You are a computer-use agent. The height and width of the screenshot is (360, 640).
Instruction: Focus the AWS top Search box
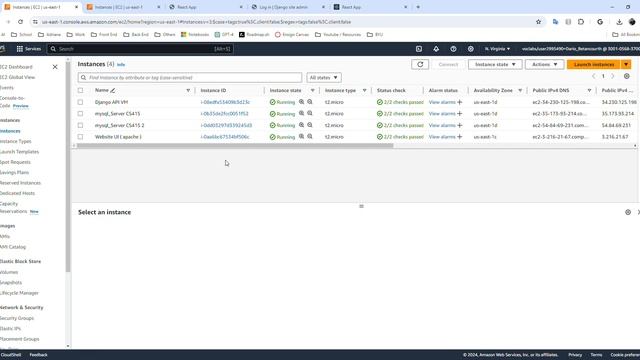click(x=140, y=49)
